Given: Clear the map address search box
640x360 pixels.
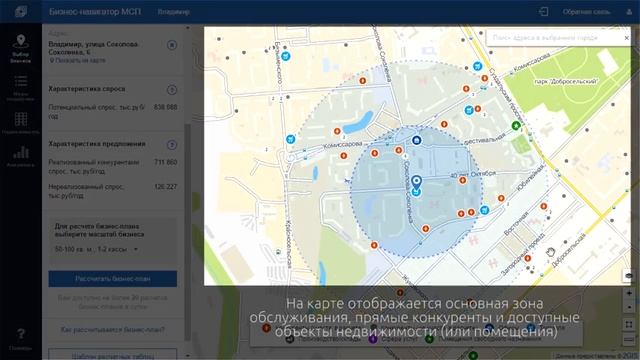Looking at the screenshot, I should click(627, 38).
